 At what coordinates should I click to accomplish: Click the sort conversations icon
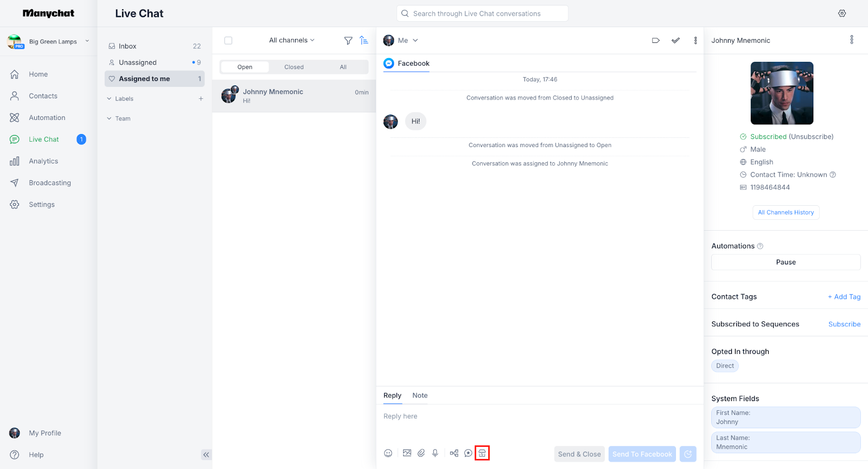[364, 41]
